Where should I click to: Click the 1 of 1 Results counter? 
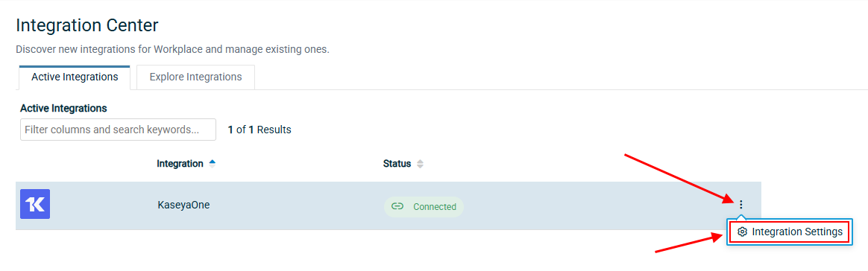(260, 130)
